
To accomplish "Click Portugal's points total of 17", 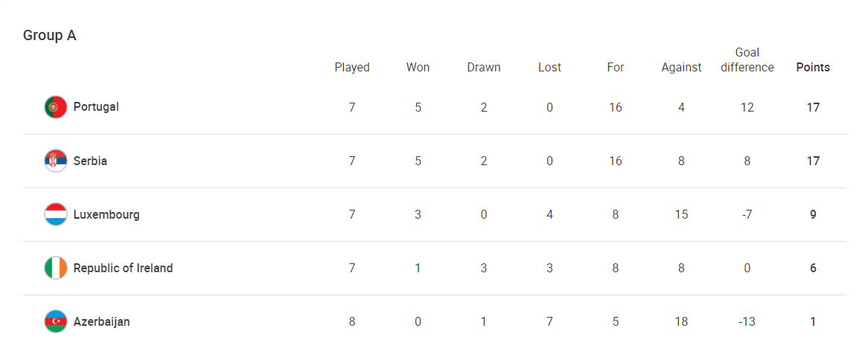I will pyautogui.click(x=813, y=107).
